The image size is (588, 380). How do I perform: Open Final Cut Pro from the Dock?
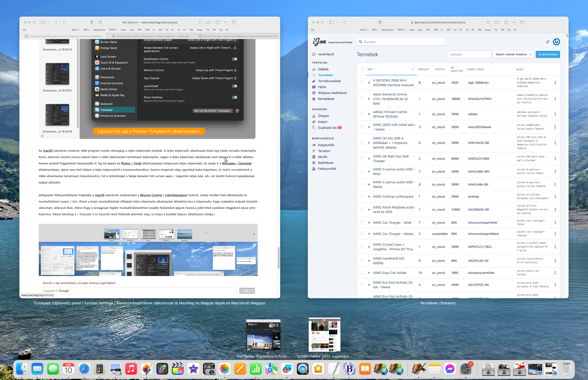[x=178, y=369]
